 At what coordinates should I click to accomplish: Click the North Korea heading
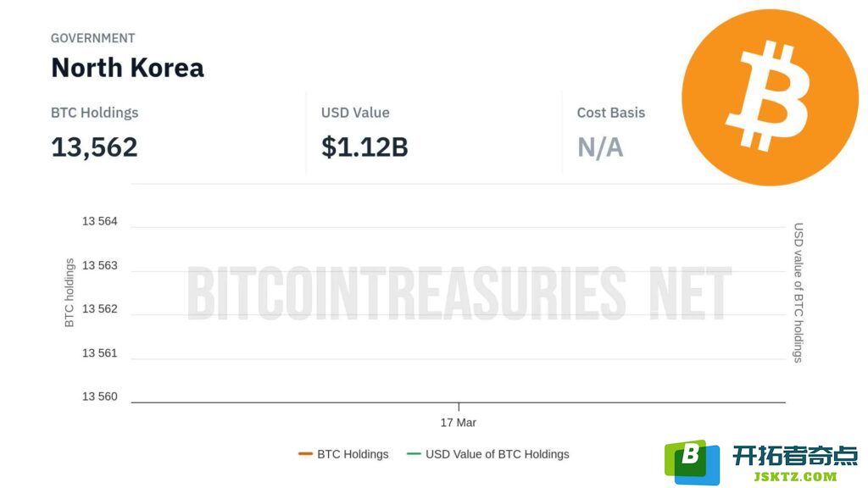click(127, 68)
